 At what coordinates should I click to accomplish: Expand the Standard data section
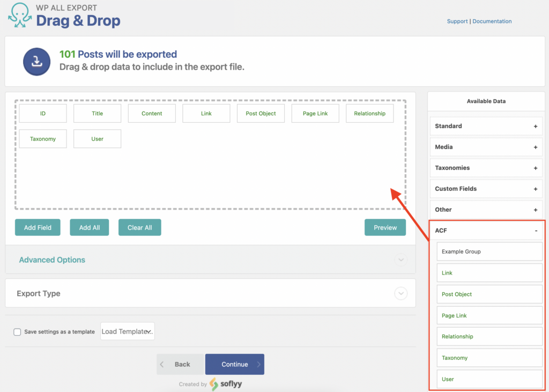click(x=485, y=125)
